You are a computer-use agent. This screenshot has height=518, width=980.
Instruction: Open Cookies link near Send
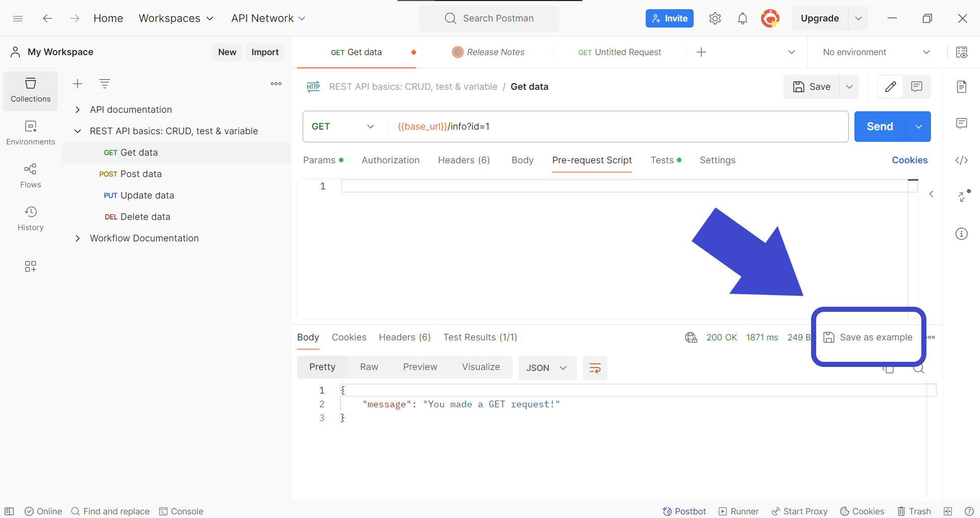coord(910,160)
